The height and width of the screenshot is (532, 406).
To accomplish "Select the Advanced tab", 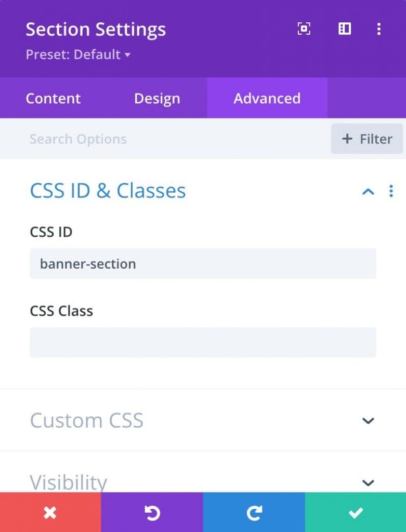I will click(267, 98).
